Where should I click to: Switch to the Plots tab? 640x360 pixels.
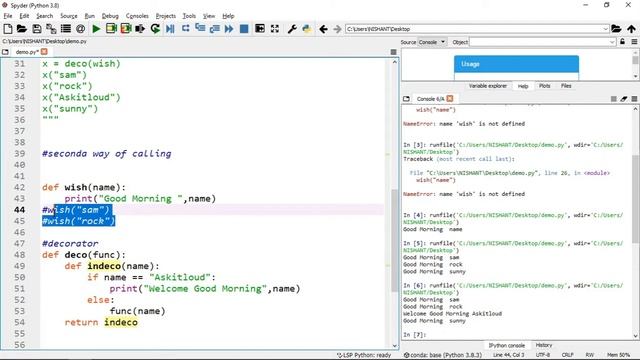tap(544, 86)
